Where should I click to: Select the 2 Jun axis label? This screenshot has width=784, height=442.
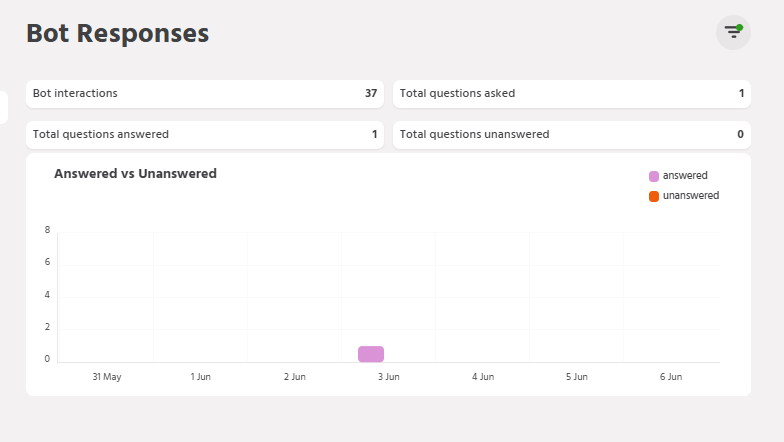294,377
